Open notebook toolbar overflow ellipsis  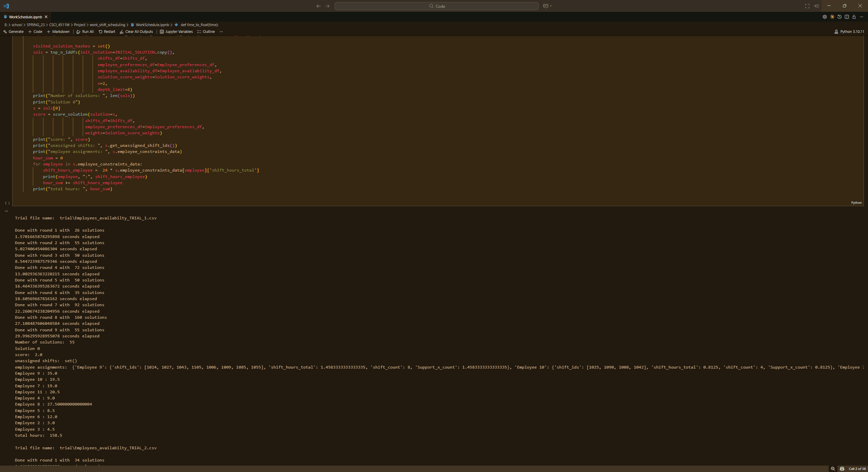point(221,32)
